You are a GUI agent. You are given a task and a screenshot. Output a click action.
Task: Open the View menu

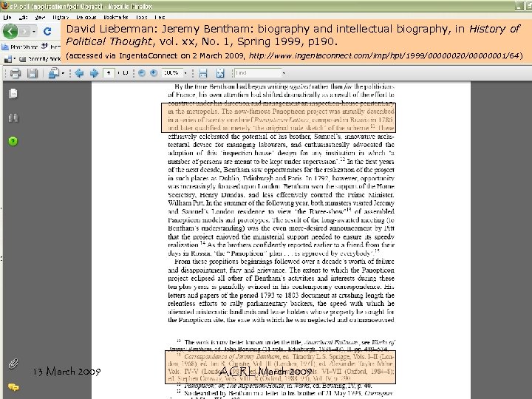point(40,17)
